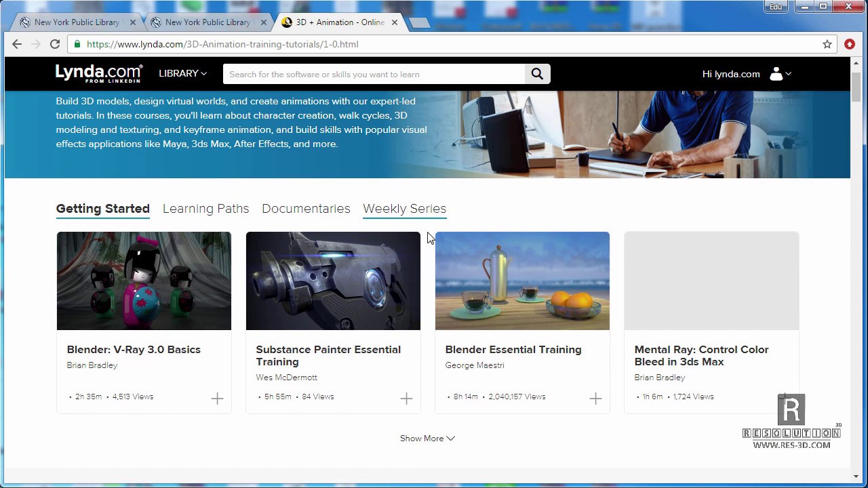
Task: Click the 8h 14m duration text
Action: click(466, 396)
